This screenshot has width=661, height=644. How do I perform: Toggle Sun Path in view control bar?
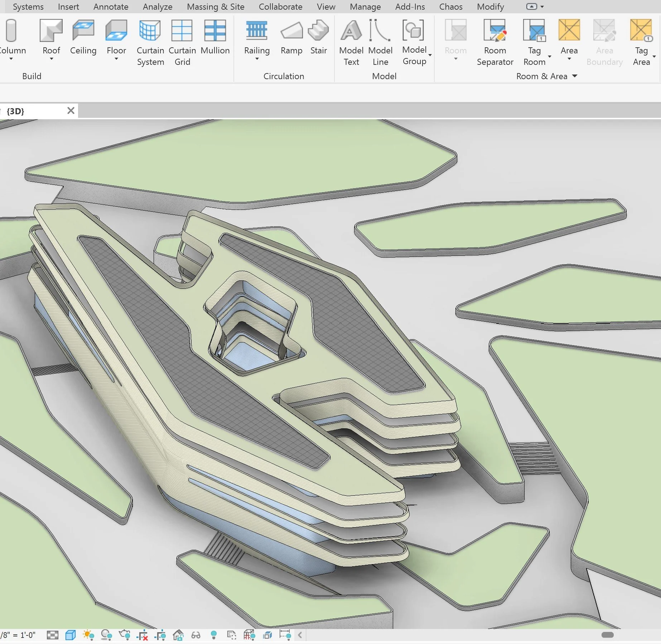click(88, 635)
